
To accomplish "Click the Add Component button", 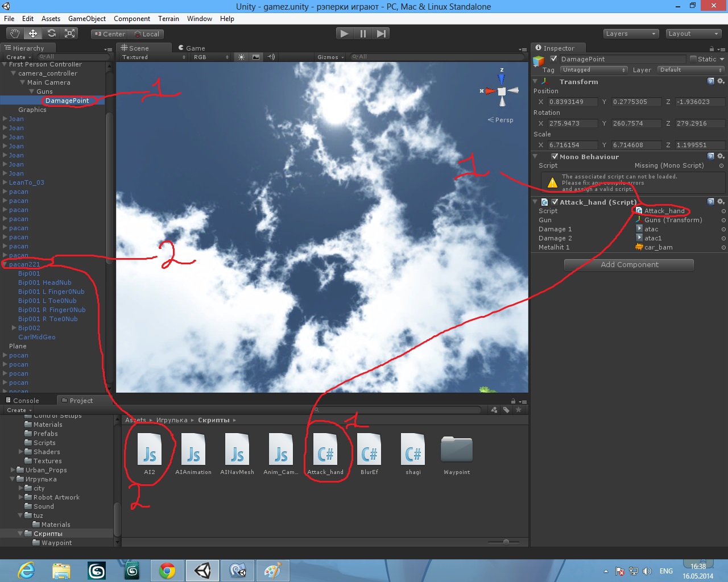I will (x=629, y=265).
